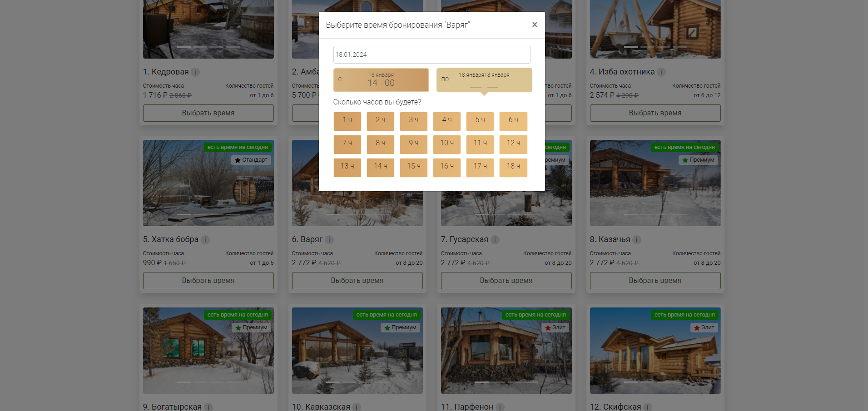Image resolution: width=868 pixels, height=411 pixels.
Task: Choose 15 ч duration
Action: point(414,167)
